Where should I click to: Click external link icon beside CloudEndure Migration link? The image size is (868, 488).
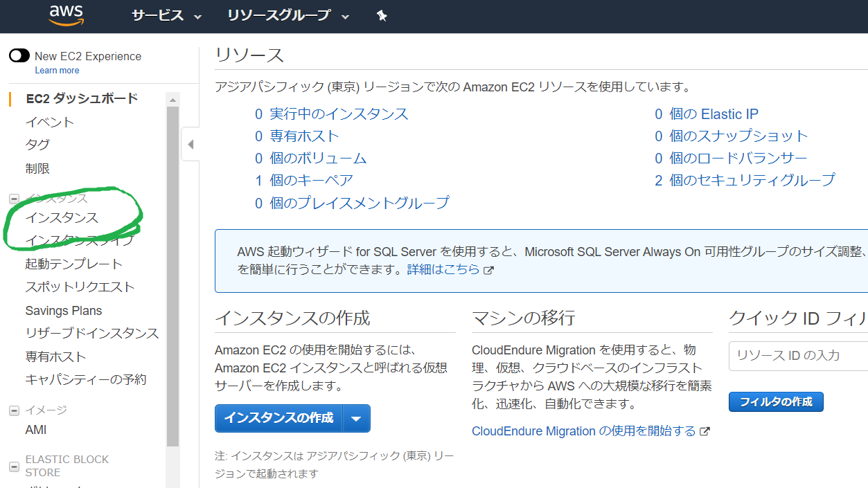(x=705, y=431)
